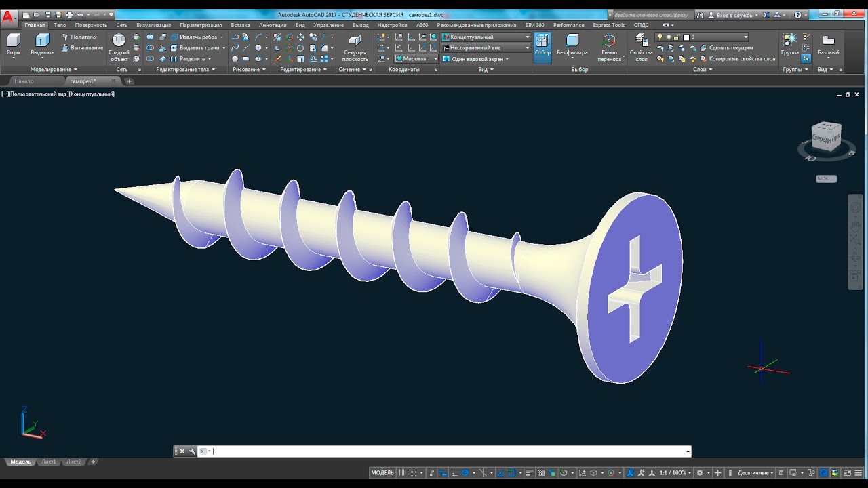Screen dimensions: 868x488
Task: Open the AutoCAD application menu logo
Action: point(8,18)
